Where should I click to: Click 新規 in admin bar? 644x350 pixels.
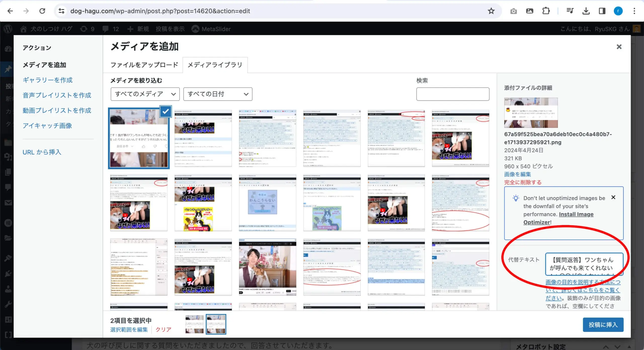138,29
